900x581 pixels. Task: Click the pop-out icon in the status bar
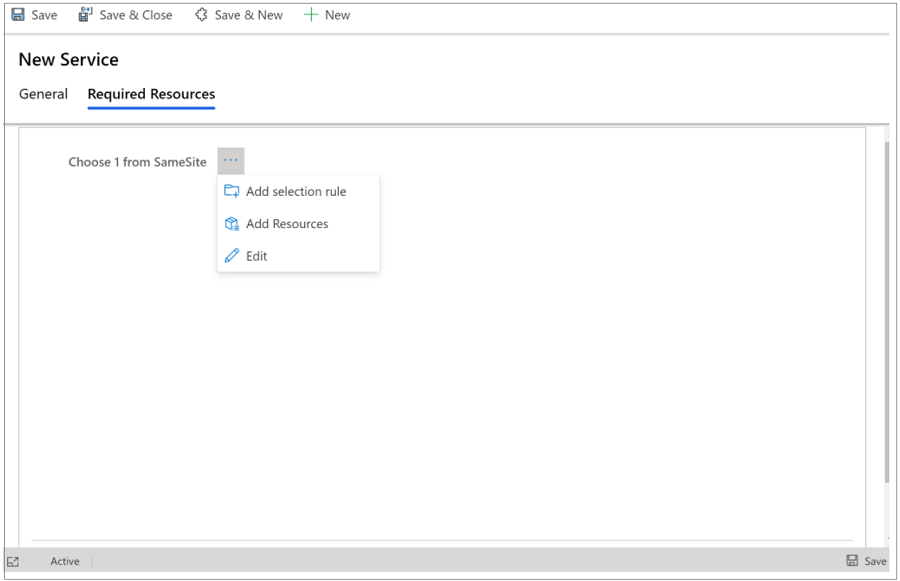(13, 562)
